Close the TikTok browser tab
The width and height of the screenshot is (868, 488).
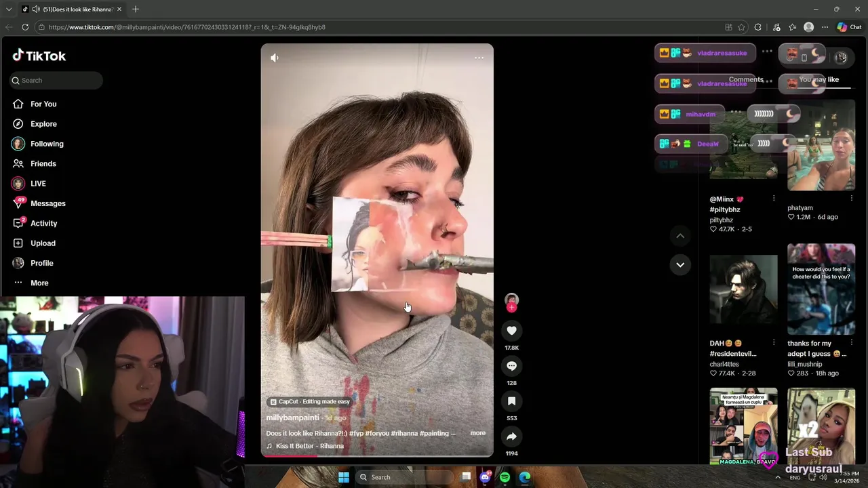pyautogui.click(x=119, y=9)
